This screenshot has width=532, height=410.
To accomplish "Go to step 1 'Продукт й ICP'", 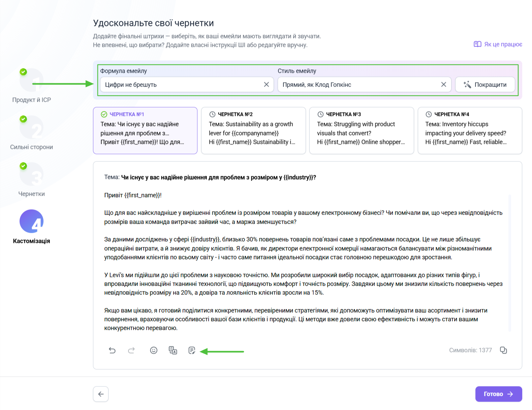I will [x=32, y=86].
